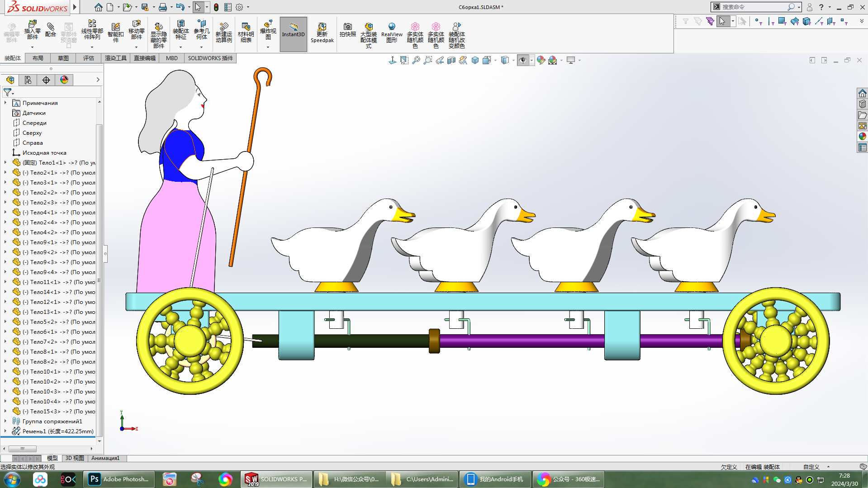This screenshot has width=868, height=488.
Task: Expand the Тело1<1> component node
Action: 5,163
